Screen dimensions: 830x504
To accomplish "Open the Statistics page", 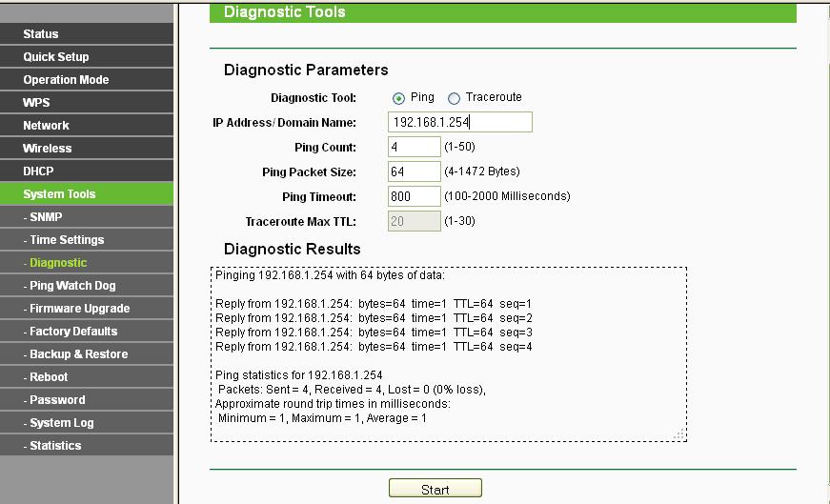I will click(x=87, y=445).
